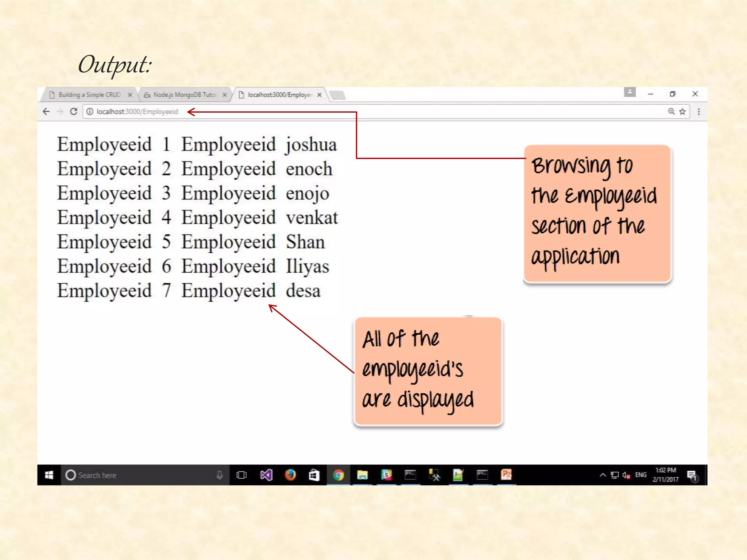Click the name 'Shan' on the page
747x560 pixels.
point(305,242)
